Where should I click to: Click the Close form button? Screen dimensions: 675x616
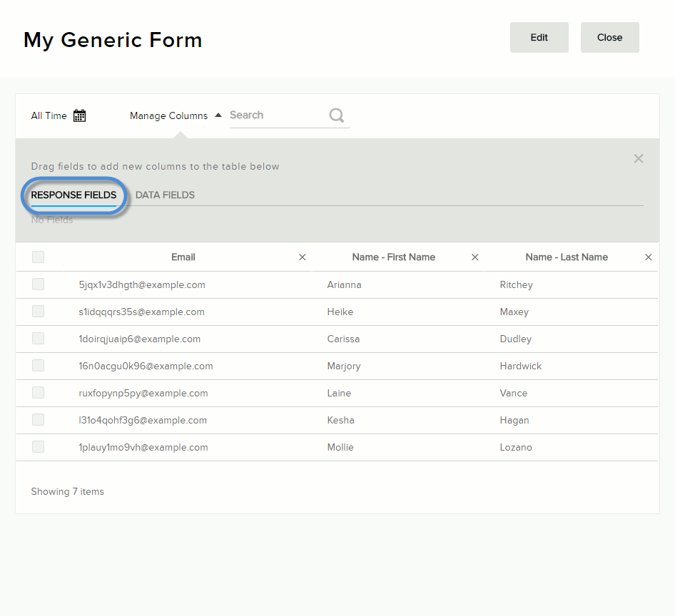pos(609,37)
